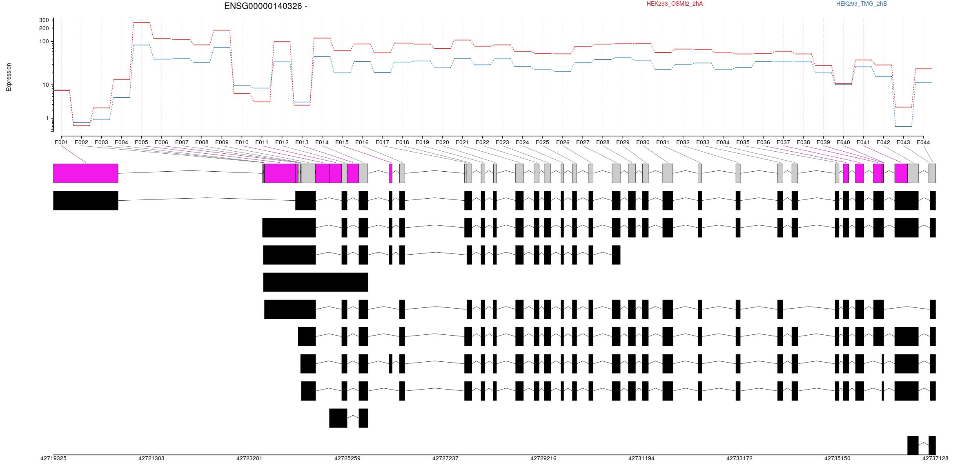Screen dimensions: 980x466
Task: Click exon label E023
Action: coord(502,142)
